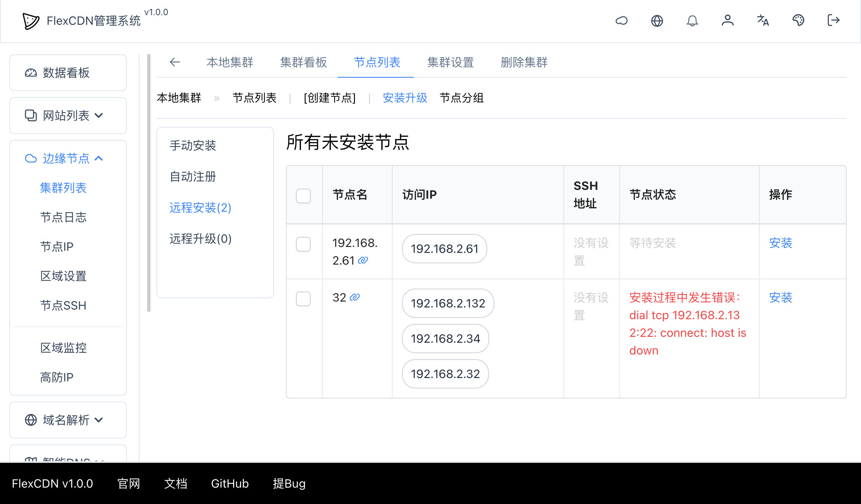Check the checkbox for node 192.168.2.61

[x=303, y=244]
